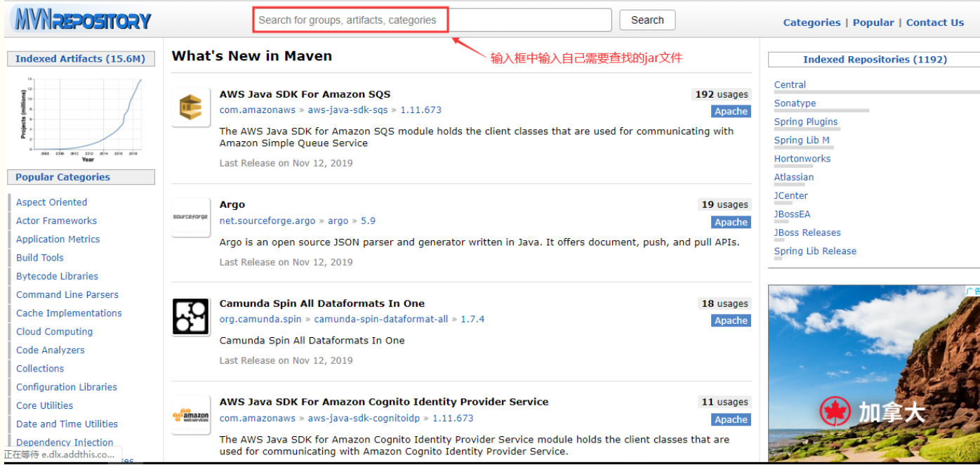This screenshot has height=465, width=980.
Task: Open version 1.11.673 of aws-java-sdk-sqs
Action: click(x=421, y=110)
